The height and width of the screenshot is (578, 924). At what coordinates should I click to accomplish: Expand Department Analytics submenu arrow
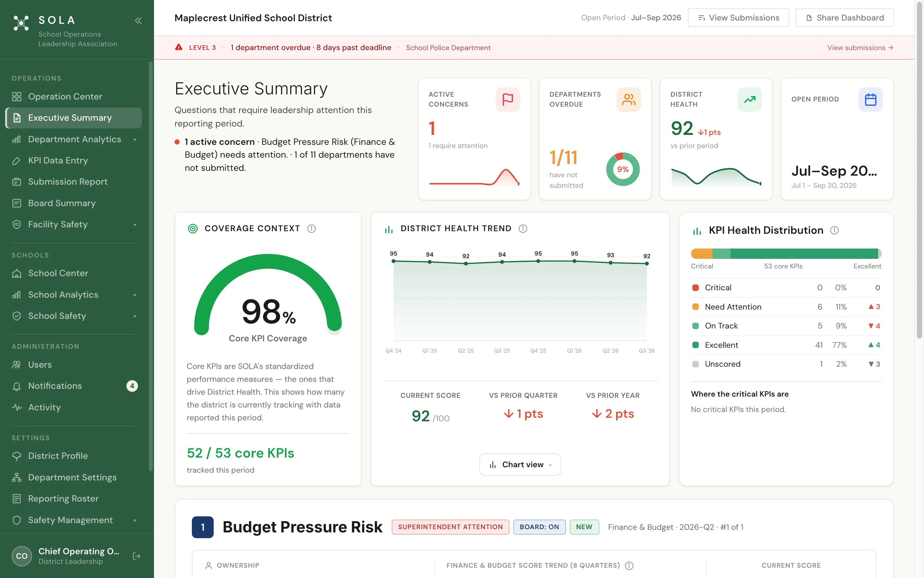(135, 140)
